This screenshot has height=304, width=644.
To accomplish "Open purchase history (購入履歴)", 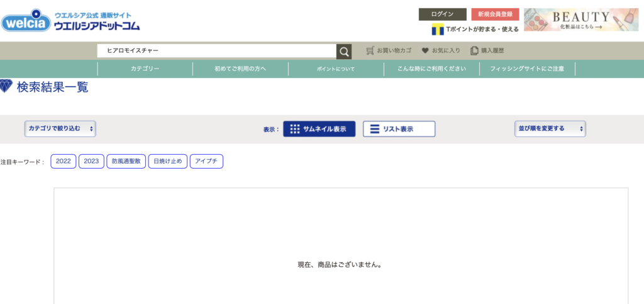I will (487, 51).
